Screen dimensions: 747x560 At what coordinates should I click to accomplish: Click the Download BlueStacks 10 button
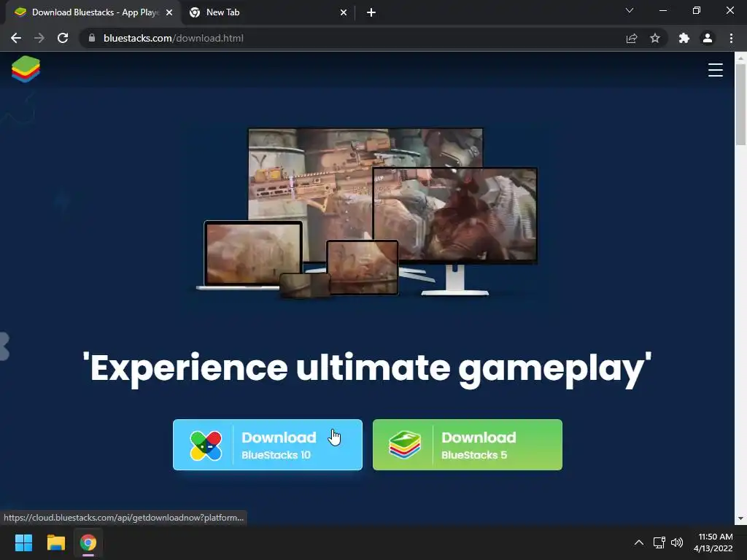click(x=268, y=445)
